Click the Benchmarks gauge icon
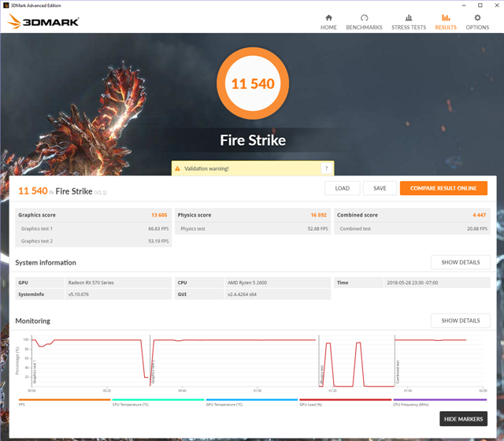Viewport: 504px width, 441px height. pos(364,17)
